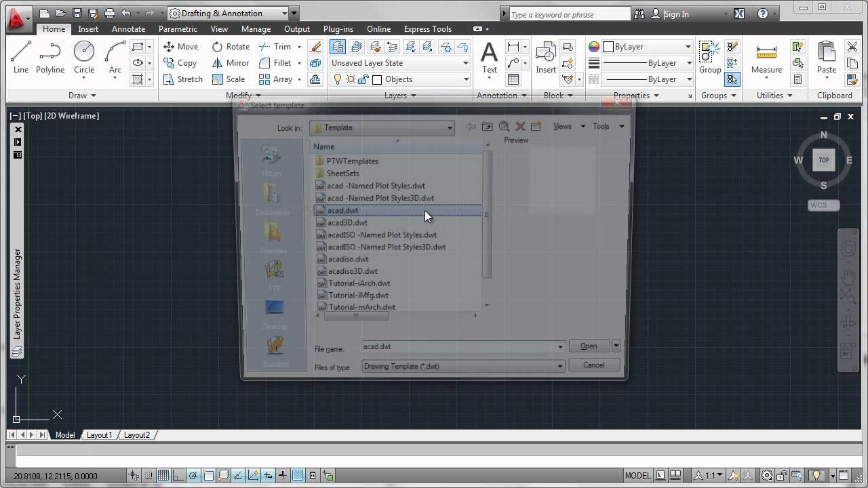
Task: Click the Move tool
Action: click(x=181, y=47)
